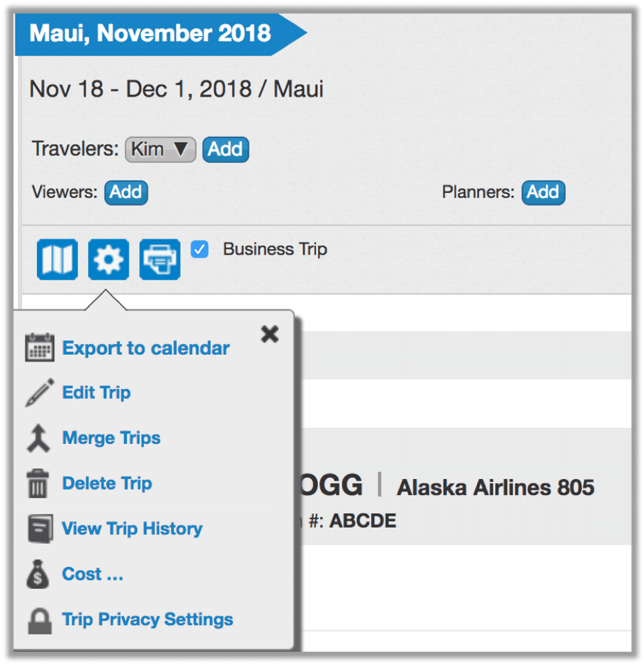Add a planner to the trip
644x664 pixels.
coord(543,192)
